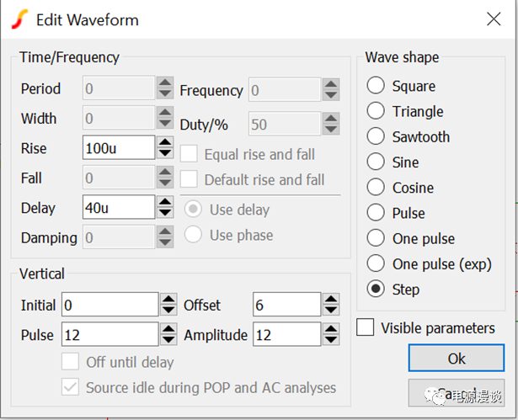Viewport: 518px width, 420px height.
Task: Click the SIMetrix logo icon in title bar
Action: point(20,19)
